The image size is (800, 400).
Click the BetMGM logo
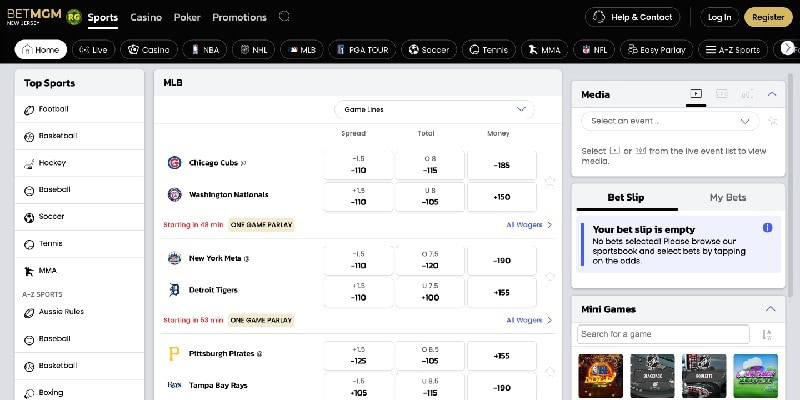click(x=34, y=16)
